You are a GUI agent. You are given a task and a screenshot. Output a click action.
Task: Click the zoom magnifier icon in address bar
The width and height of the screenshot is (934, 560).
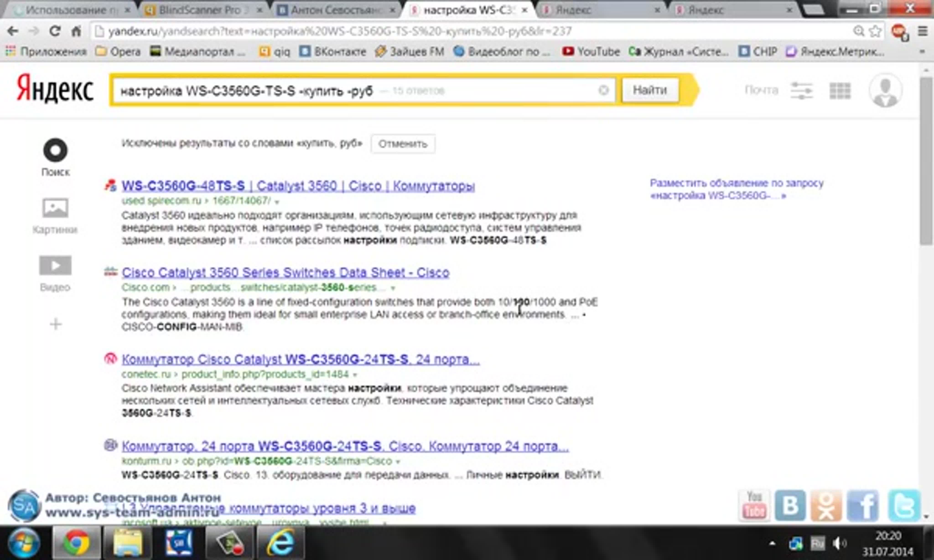(x=859, y=31)
